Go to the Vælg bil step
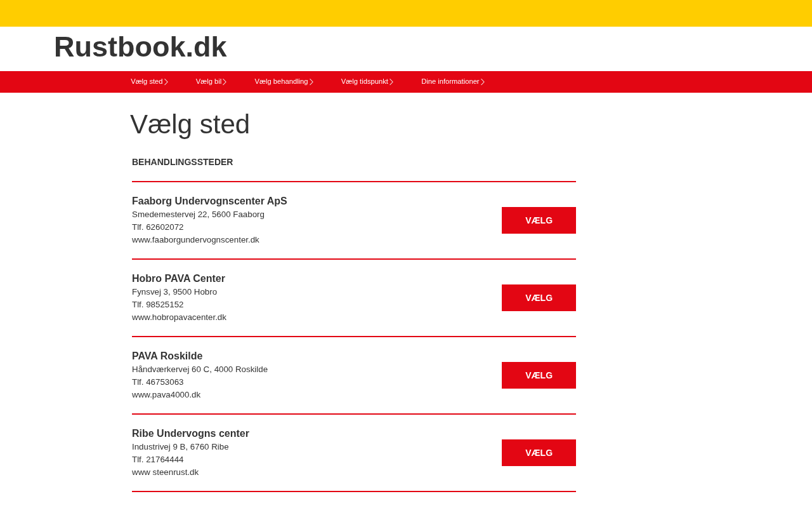The height and width of the screenshot is (508, 812). pyautogui.click(x=208, y=82)
